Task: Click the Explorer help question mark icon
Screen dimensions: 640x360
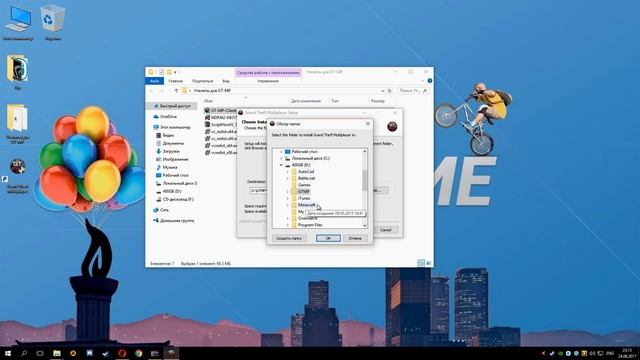Action: tap(429, 81)
